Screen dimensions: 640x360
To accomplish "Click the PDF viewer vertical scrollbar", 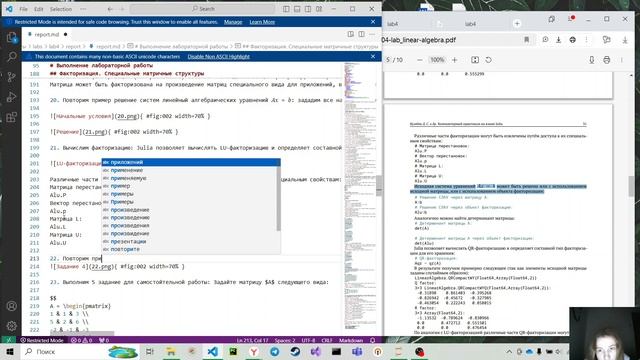I will [631, 186].
